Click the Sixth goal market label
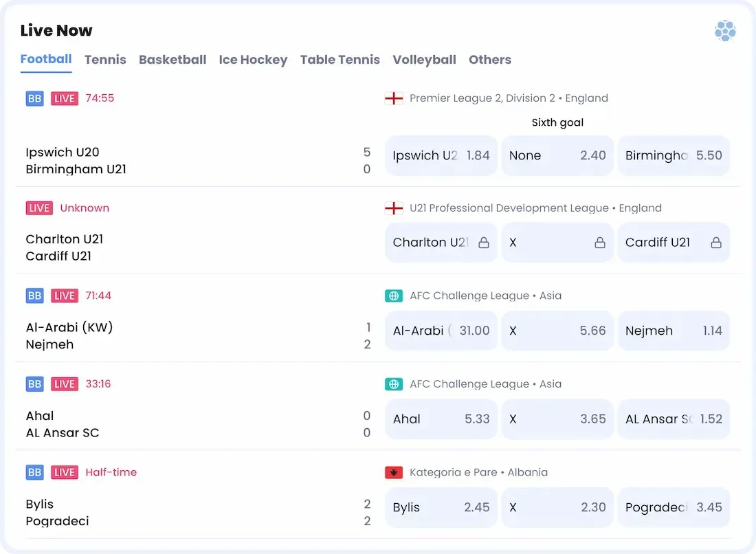756x554 pixels. point(557,122)
